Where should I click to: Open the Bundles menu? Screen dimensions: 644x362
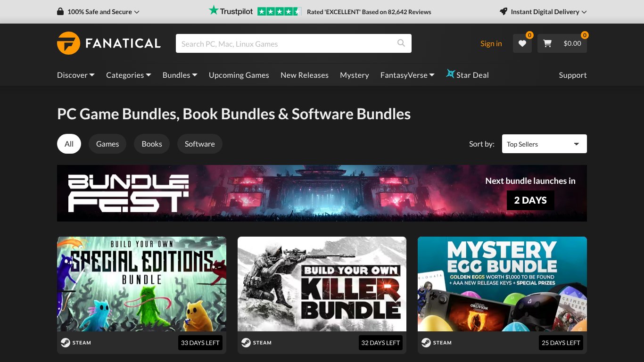180,75
